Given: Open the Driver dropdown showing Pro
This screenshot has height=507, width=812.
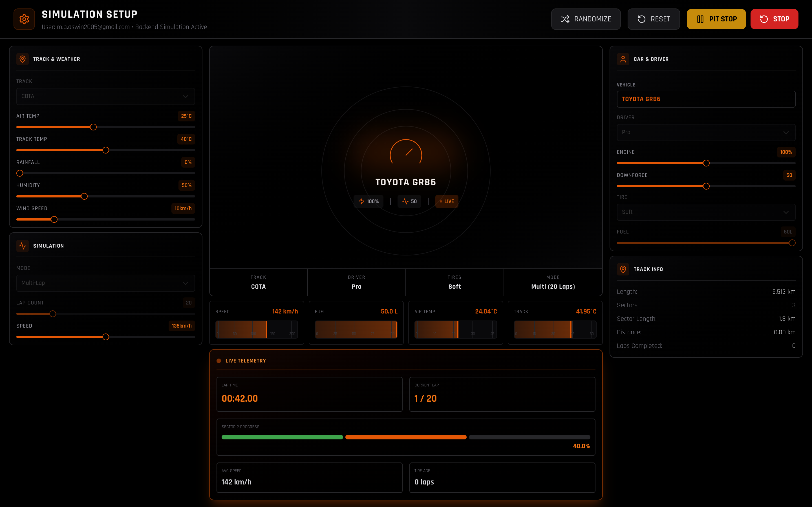Looking at the screenshot, I should (x=706, y=132).
